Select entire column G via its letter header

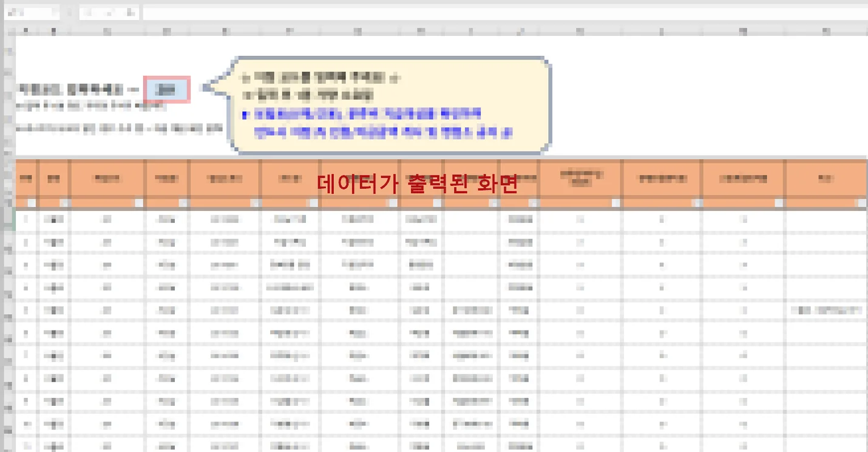(359, 30)
